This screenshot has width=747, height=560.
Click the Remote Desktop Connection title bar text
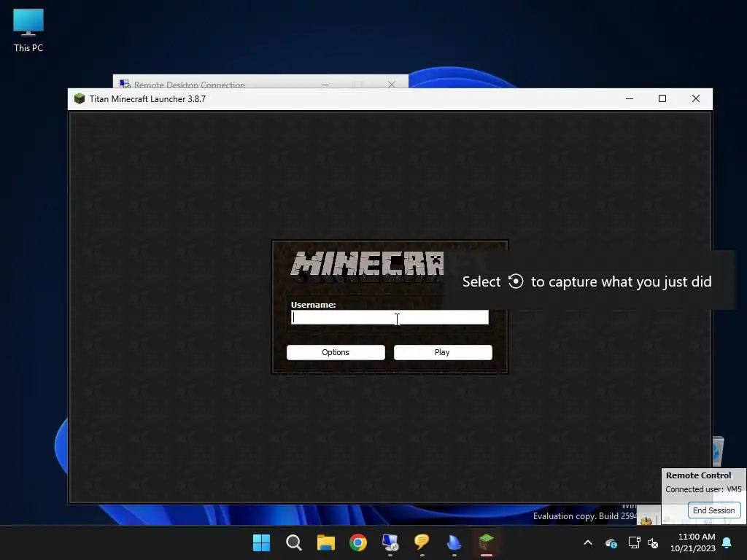[x=189, y=85]
